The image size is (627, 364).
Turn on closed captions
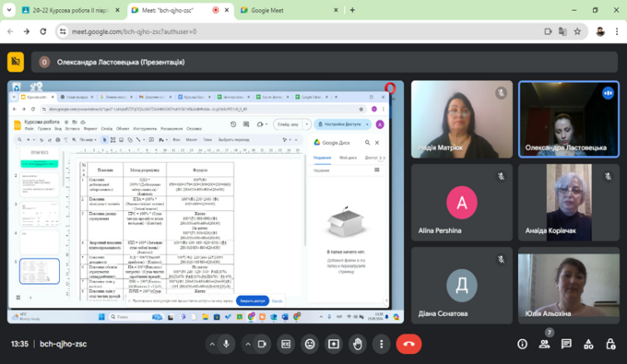point(286,344)
